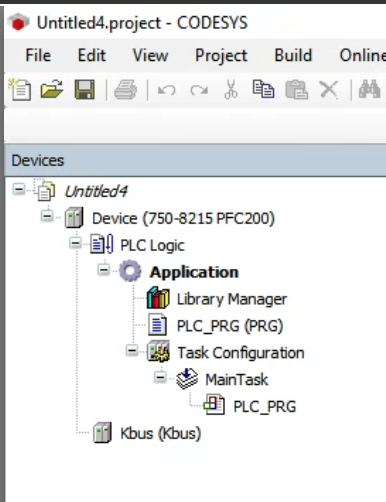Collapse the Device (750-8215 PFC200) node

coord(47,216)
